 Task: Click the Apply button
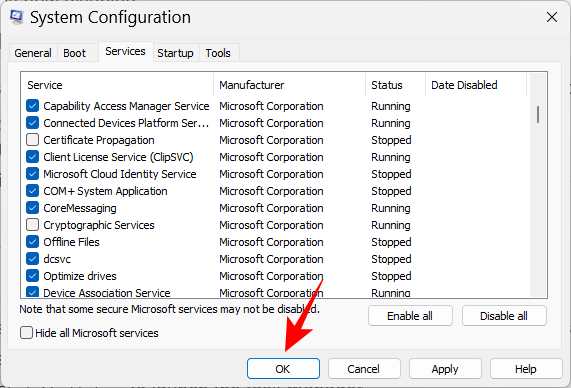pos(445,369)
